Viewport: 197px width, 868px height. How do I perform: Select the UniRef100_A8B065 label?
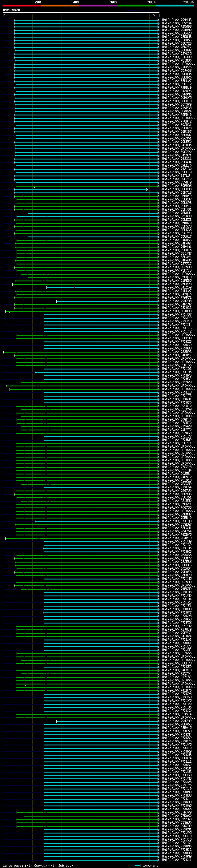click(x=177, y=724)
